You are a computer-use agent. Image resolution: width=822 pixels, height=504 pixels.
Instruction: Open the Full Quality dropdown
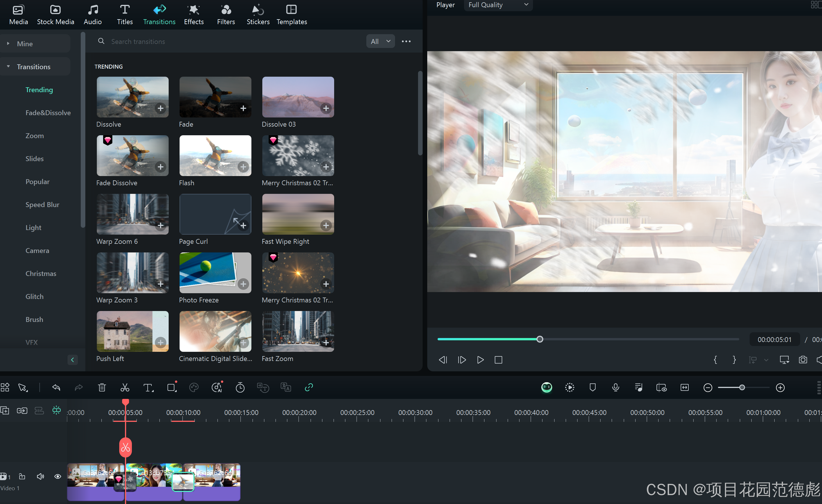coord(498,5)
